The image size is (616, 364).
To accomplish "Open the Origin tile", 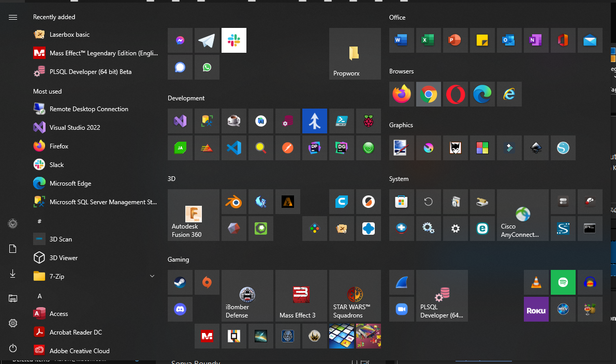I will [207, 282].
